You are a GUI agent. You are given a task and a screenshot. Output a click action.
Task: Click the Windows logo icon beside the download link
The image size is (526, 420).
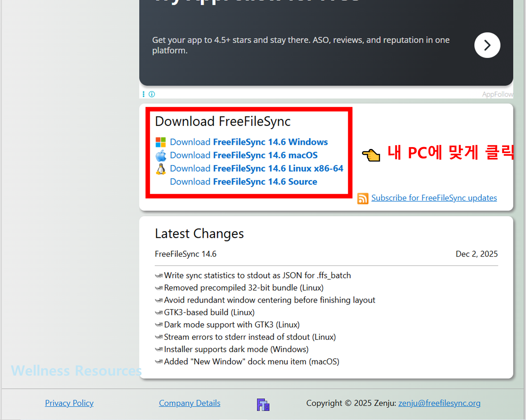(x=161, y=142)
